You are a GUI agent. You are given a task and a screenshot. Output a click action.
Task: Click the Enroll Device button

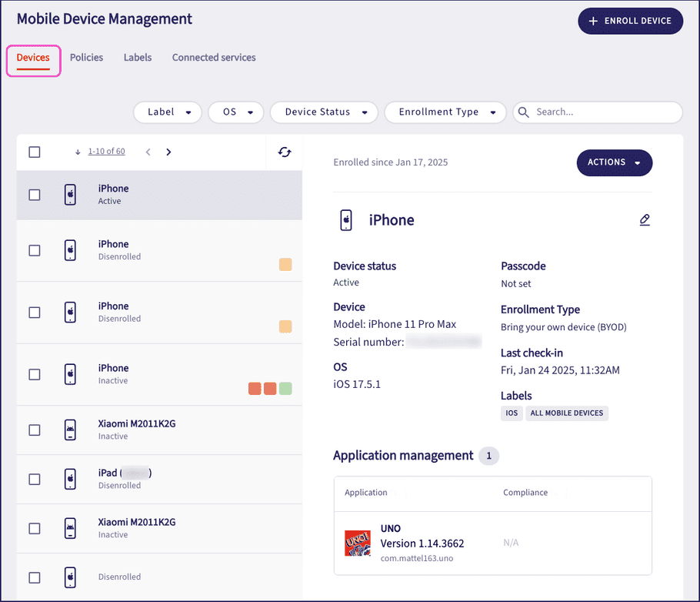click(630, 21)
